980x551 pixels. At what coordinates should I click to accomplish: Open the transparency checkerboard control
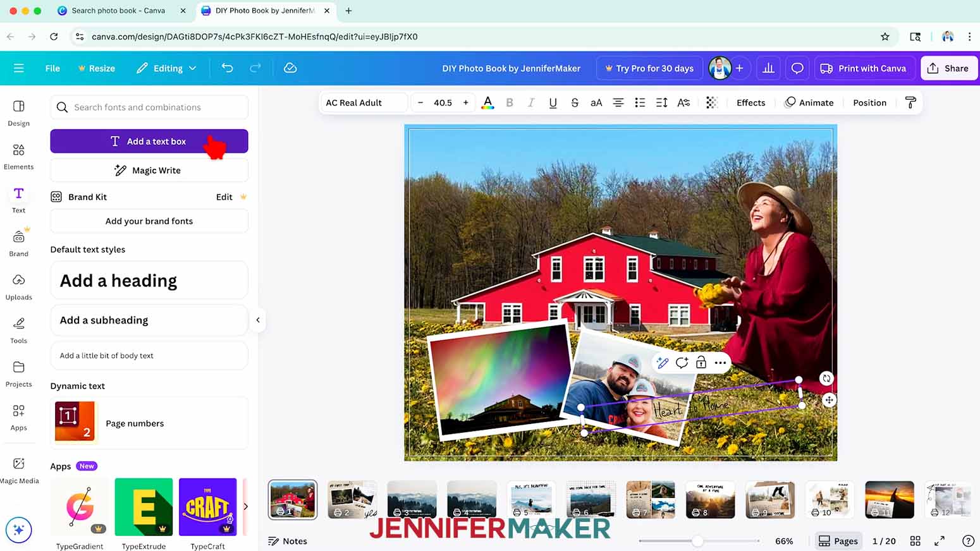[712, 102]
